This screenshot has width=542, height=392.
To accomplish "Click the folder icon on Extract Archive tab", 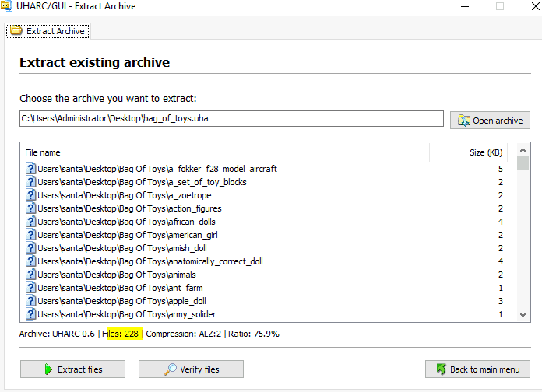I will point(16,31).
